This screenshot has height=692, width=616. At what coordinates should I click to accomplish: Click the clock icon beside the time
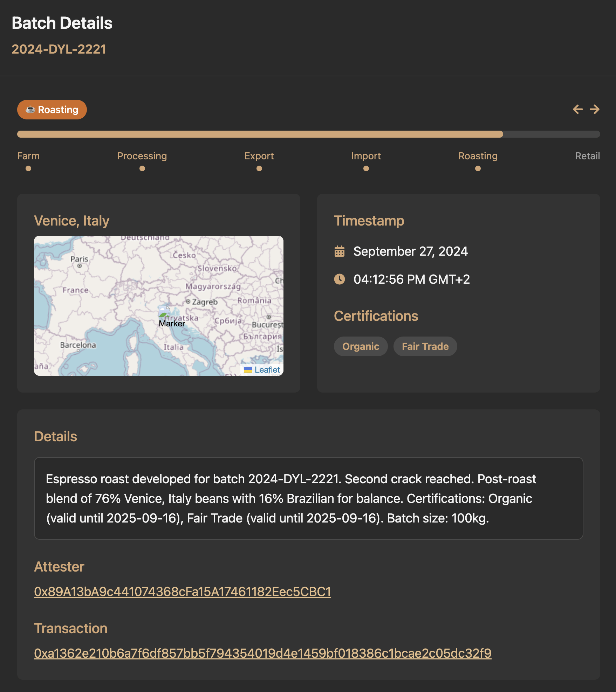pos(340,279)
